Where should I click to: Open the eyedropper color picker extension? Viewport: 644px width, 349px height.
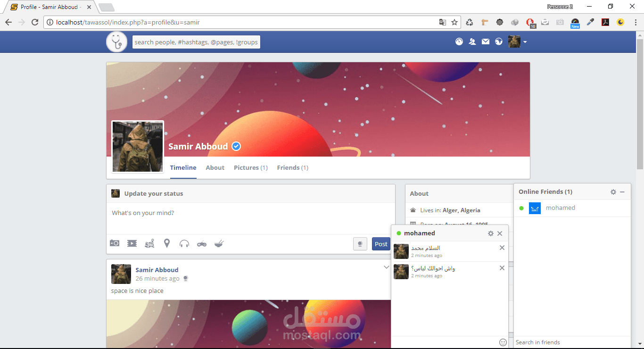[x=590, y=22]
